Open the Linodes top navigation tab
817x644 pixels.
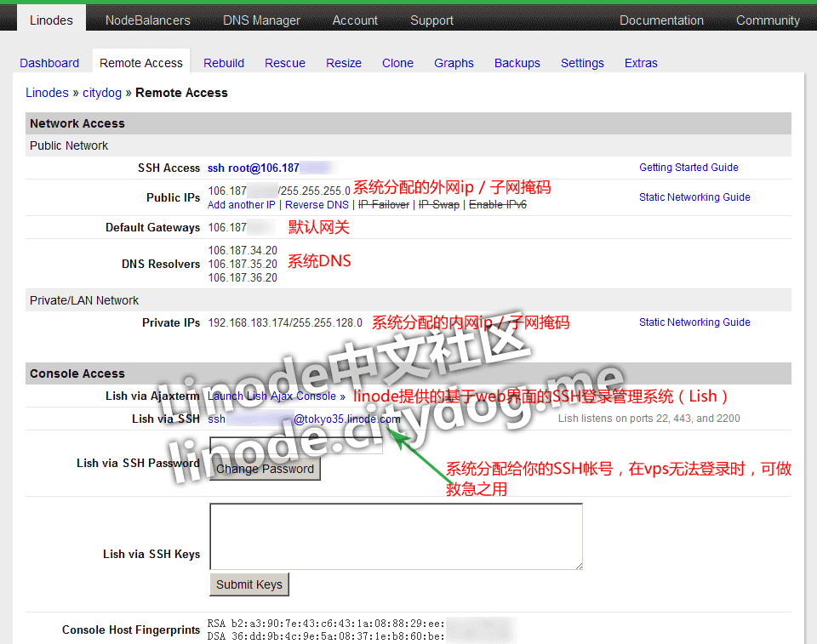[x=51, y=20]
